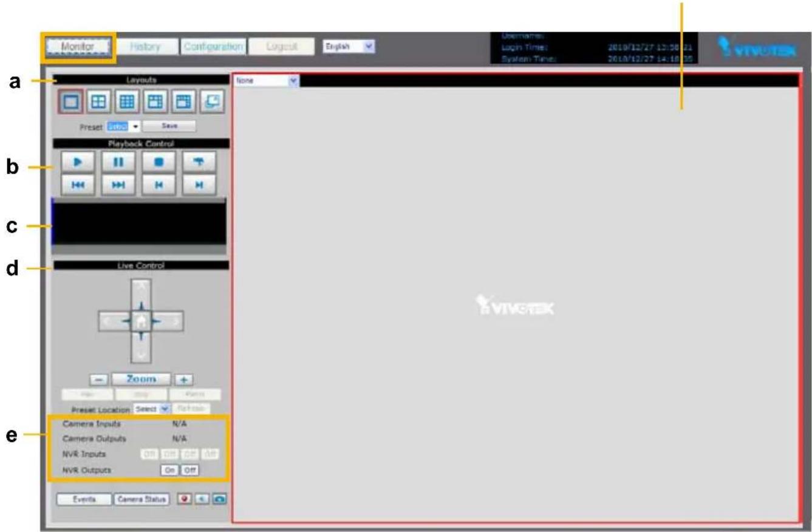This screenshot has height=532, width=812.
Task: Click the Refresh button beside Preset Location
Action: pos(191,409)
